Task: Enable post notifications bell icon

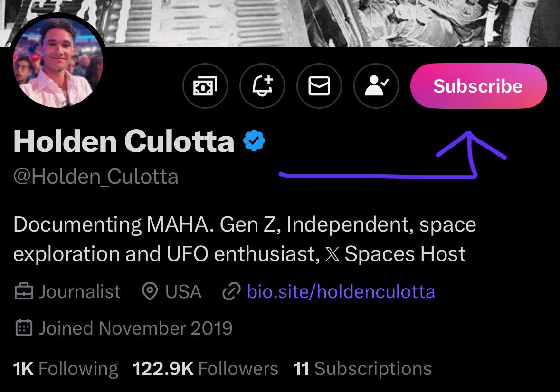Action: (x=262, y=86)
